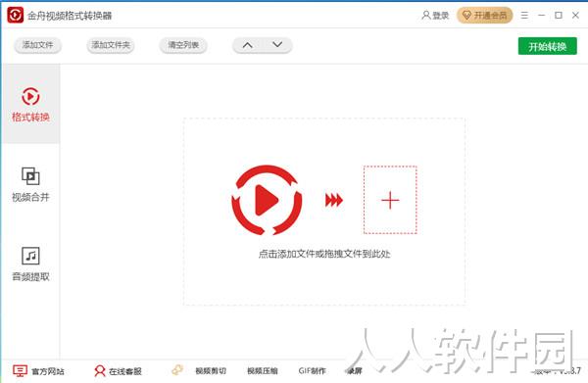This screenshot has width=588, height=383.
Task: Minimize the converter window
Action: tap(541, 16)
